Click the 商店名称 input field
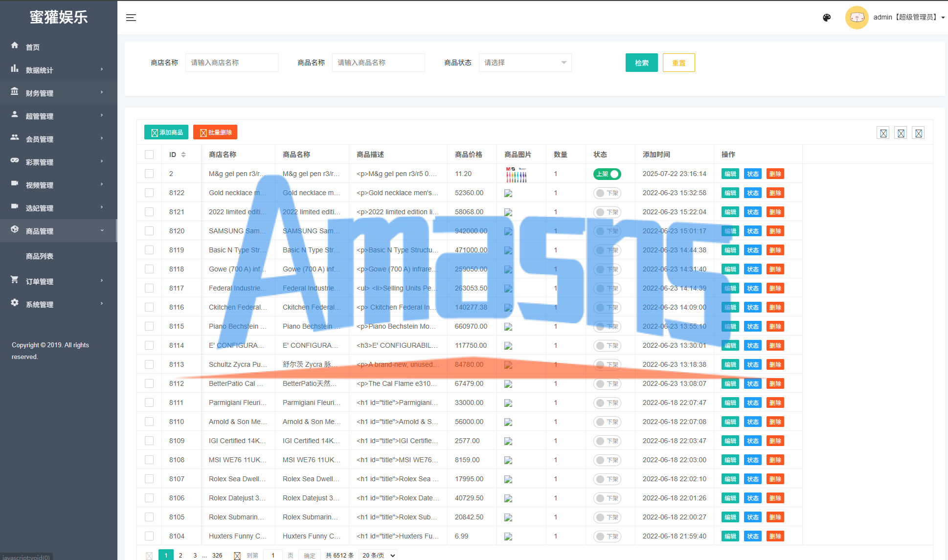Viewport: 948px width, 560px height. (x=231, y=63)
